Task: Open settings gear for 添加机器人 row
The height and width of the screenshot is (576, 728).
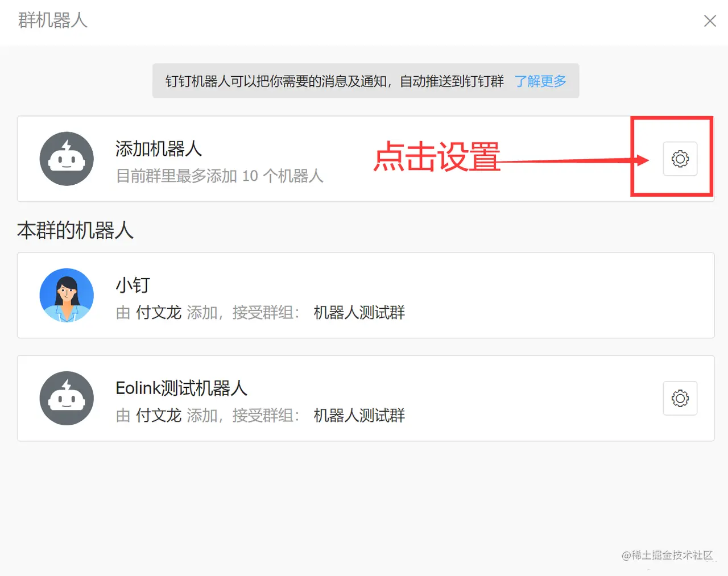Action: coord(680,159)
